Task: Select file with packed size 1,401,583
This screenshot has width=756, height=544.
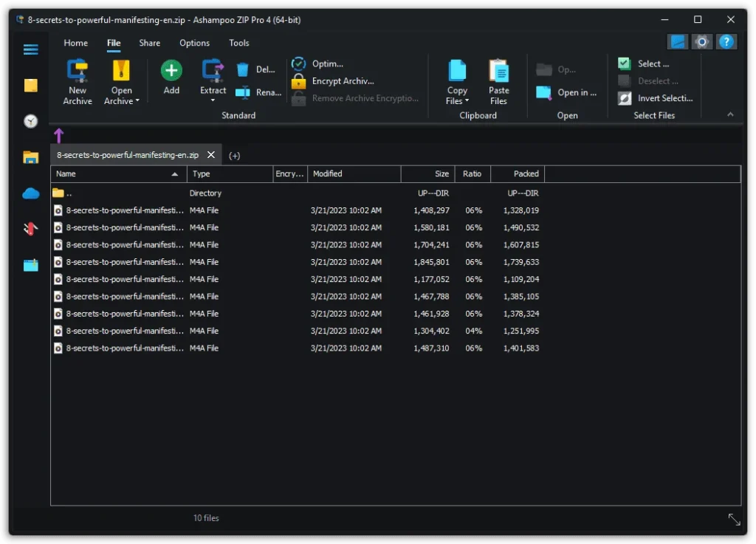Action: pyautogui.click(x=298, y=348)
